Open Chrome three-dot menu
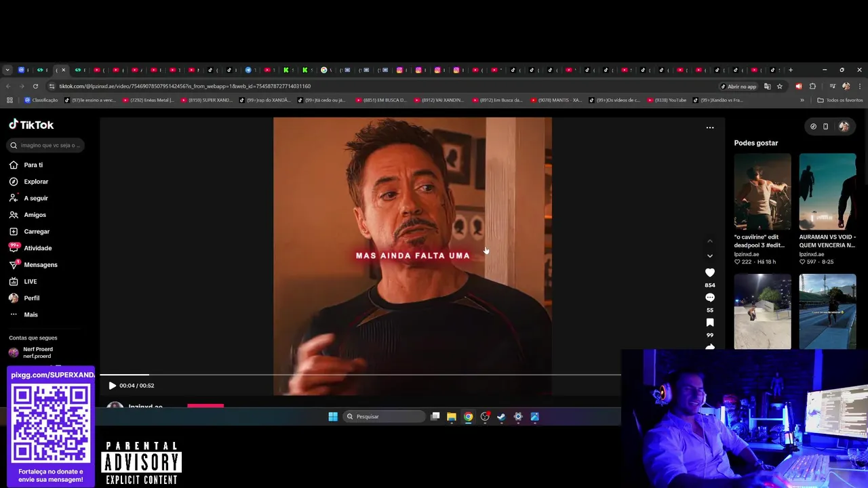The height and width of the screenshot is (488, 868). (860, 86)
